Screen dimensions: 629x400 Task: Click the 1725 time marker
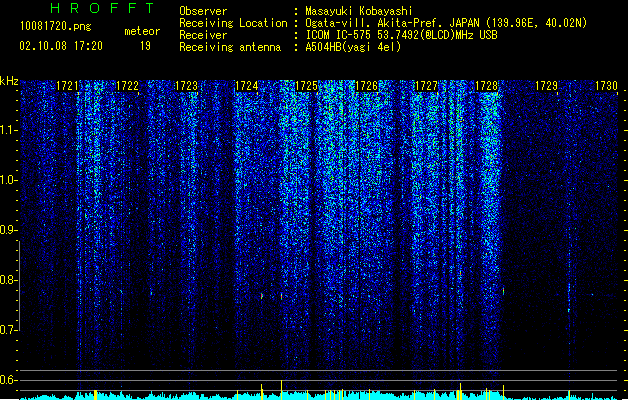[306, 86]
